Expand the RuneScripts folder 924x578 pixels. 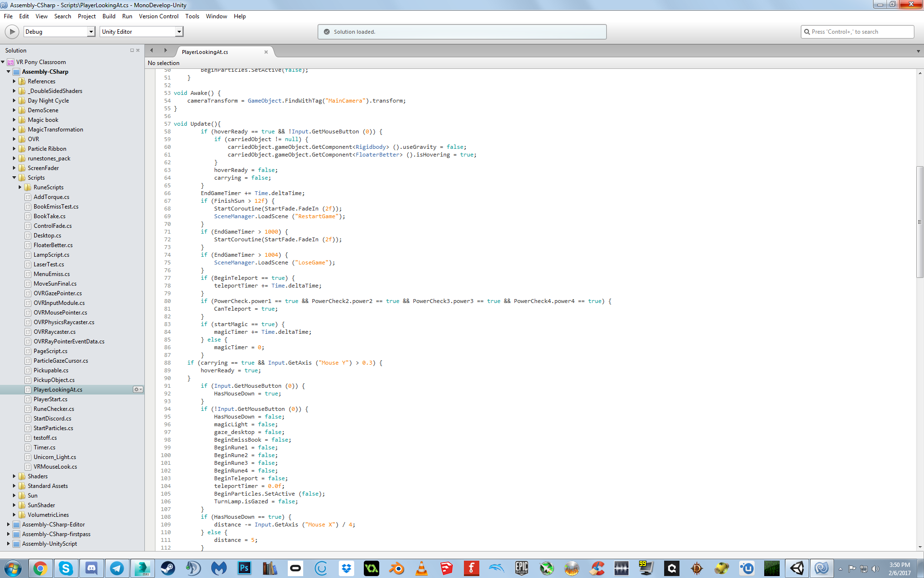20,187
